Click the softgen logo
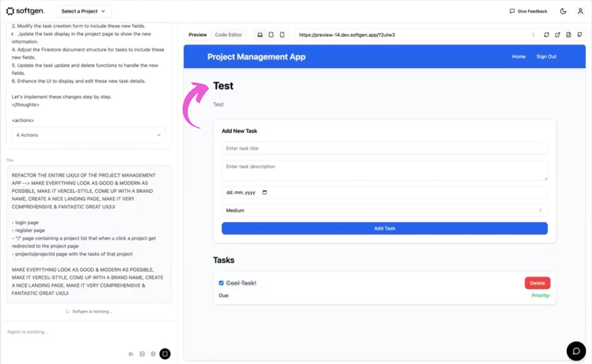Viewport: 592px width, 364px height. [25, 11]
